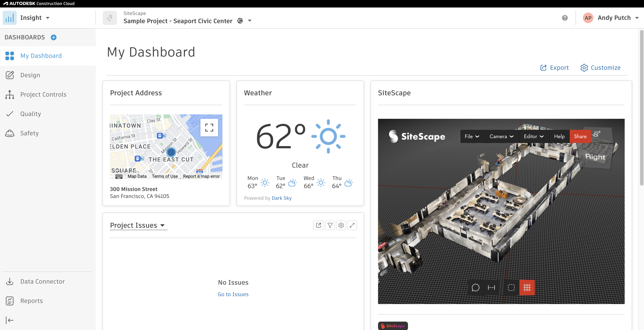Open the File menu in SiteScape viewer
Viewport: 644px width, 330px height.
pyautogui.click(x=472, y=136)
